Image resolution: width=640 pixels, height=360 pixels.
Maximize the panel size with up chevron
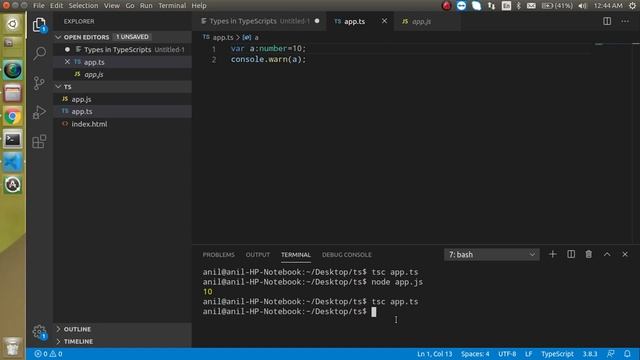coord(607,254)
